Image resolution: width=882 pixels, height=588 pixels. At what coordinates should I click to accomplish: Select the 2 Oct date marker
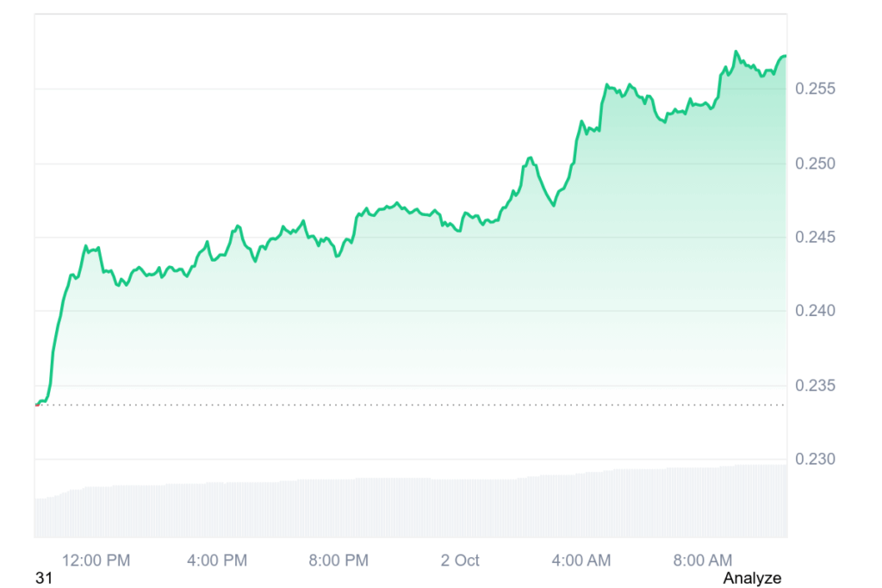click(x=460, y=560)
